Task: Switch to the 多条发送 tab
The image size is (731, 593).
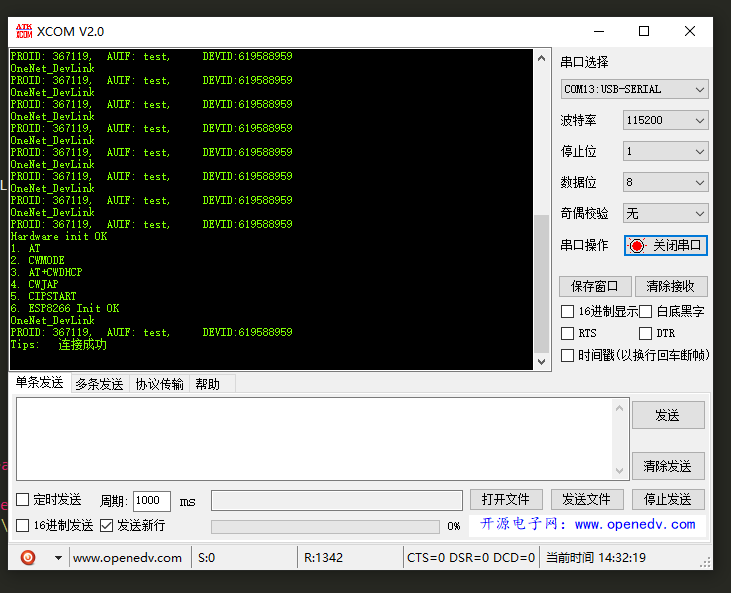Action: click(x=99, y=384)
